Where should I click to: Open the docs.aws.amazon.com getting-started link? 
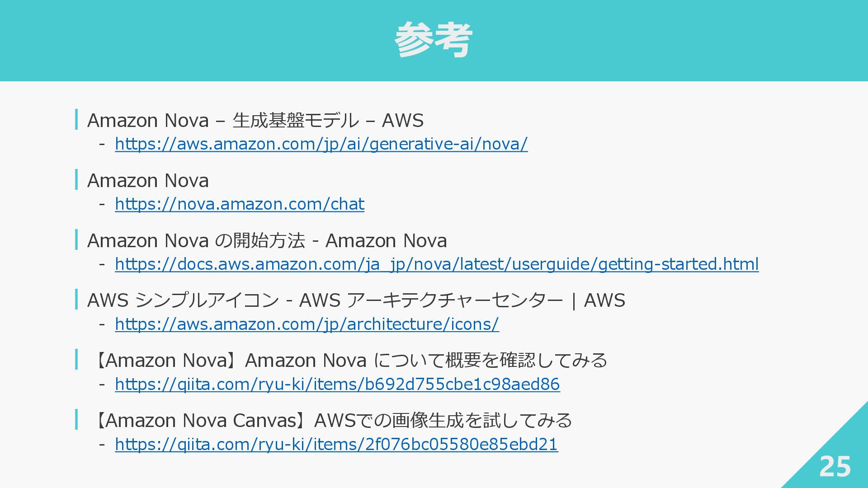tap(437, 264)
